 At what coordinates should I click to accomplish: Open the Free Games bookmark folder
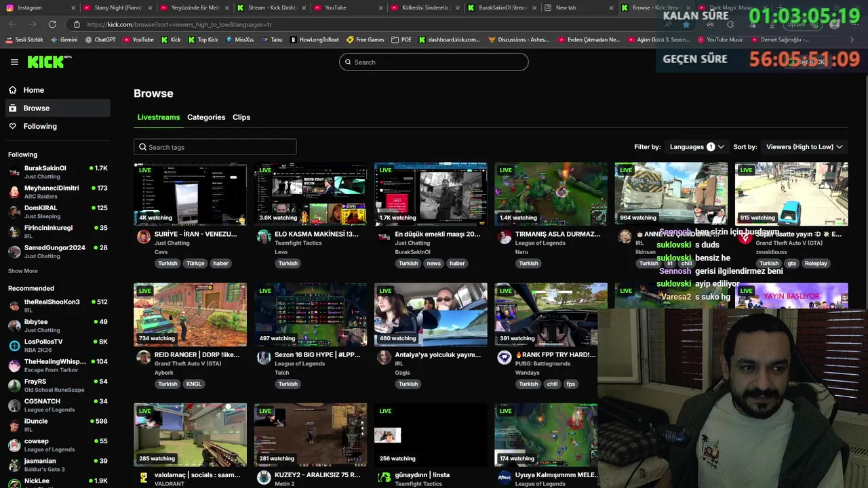click(366, 40)
